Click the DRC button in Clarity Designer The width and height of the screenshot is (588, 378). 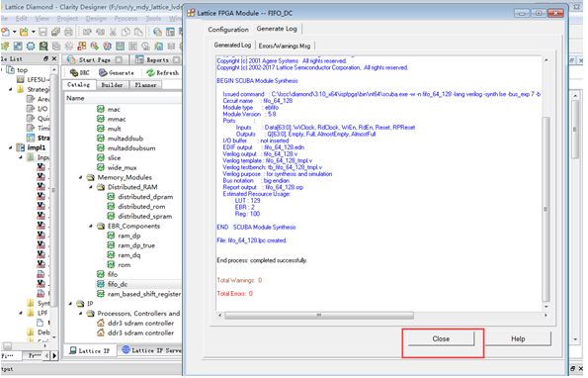pyautogui.click(x=79, y=73)
